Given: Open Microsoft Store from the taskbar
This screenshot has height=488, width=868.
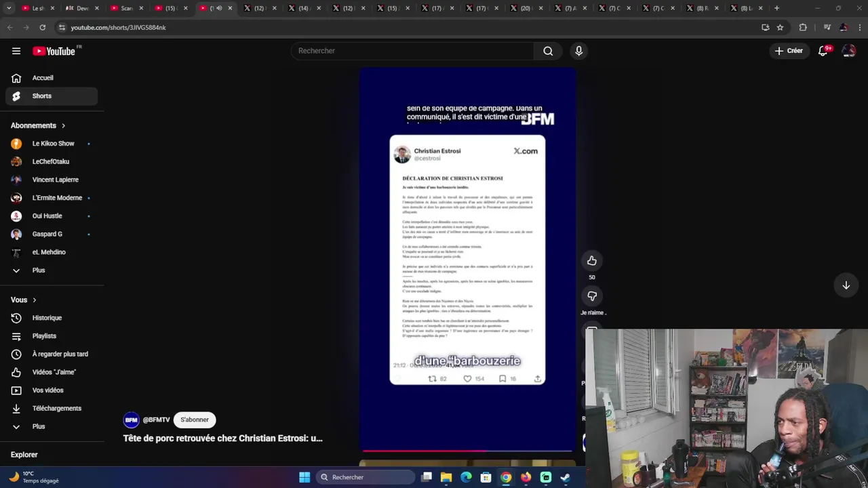Looking at the screenshot, I should click(486, 477).
